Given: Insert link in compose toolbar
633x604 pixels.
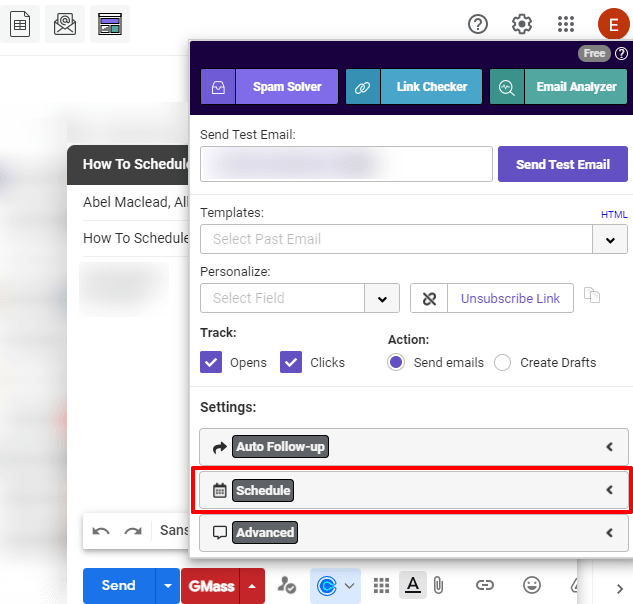Looking at the screenshot, I should coord(484,585).
